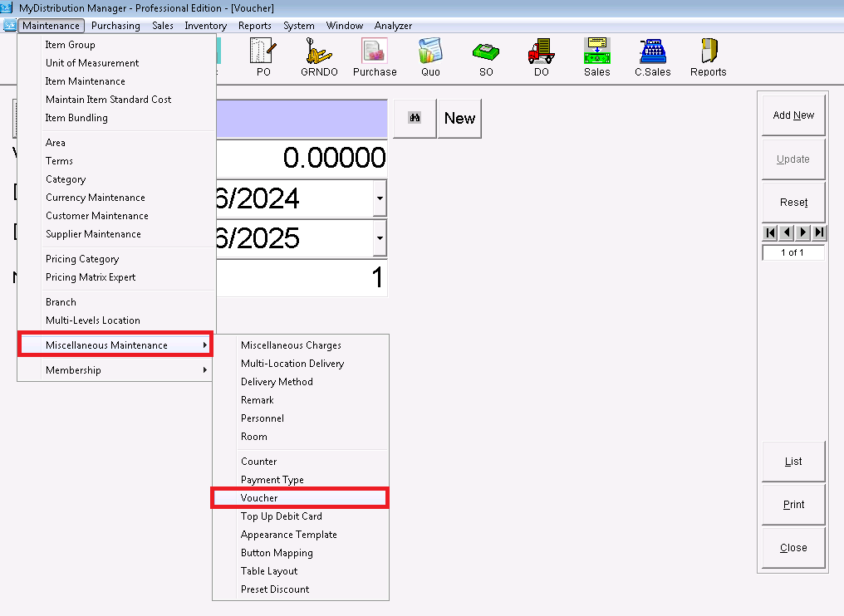844x616 pixels.
Task: Click the 0.00000 value field
Action: [x=302, y=158]
